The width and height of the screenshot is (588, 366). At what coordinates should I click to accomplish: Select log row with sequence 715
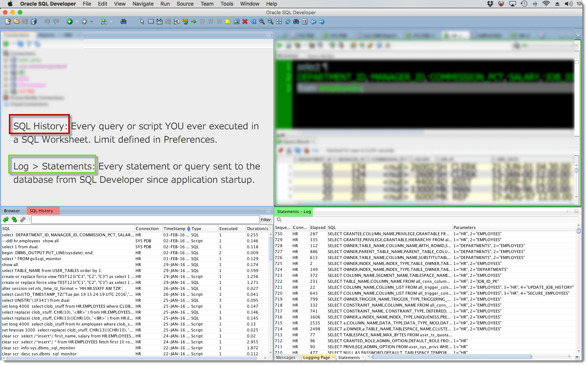pos(425,323)
